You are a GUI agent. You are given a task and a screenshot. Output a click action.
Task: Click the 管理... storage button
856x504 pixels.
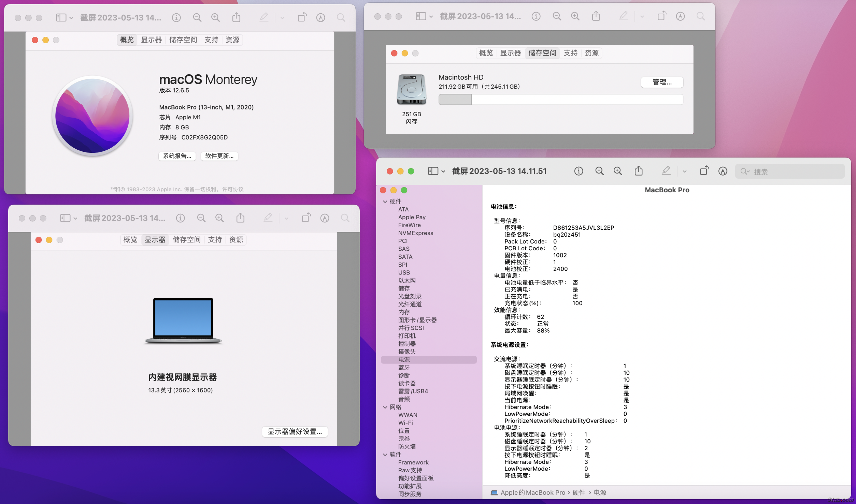coord(661,82)
